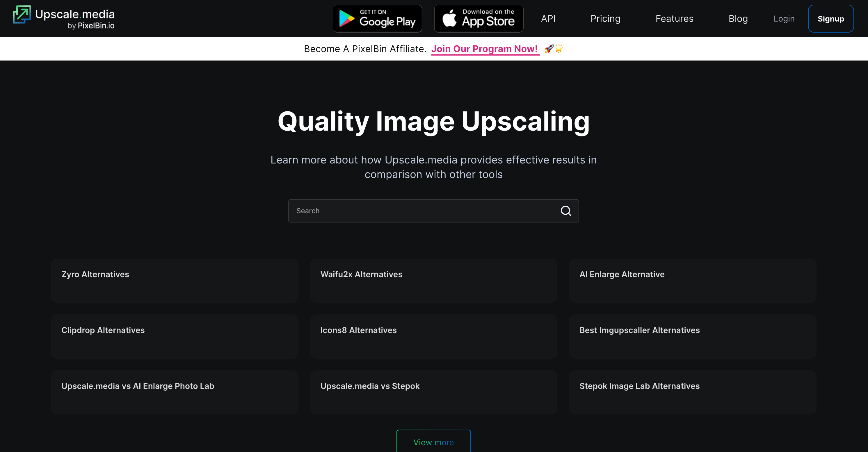
Task: Open the Features menu
Action: [674, 19]
